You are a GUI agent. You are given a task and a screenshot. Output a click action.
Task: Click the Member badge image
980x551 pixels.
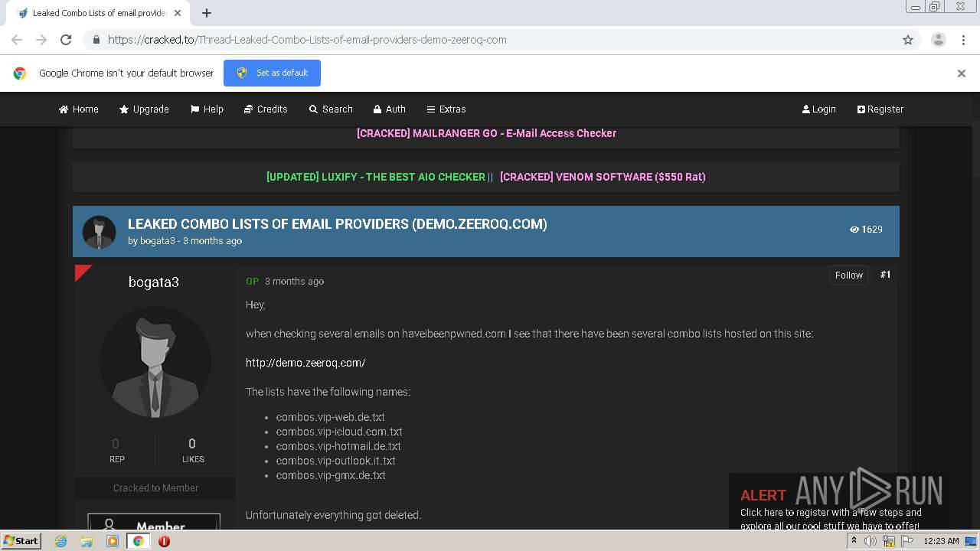[x=154, y=522]
